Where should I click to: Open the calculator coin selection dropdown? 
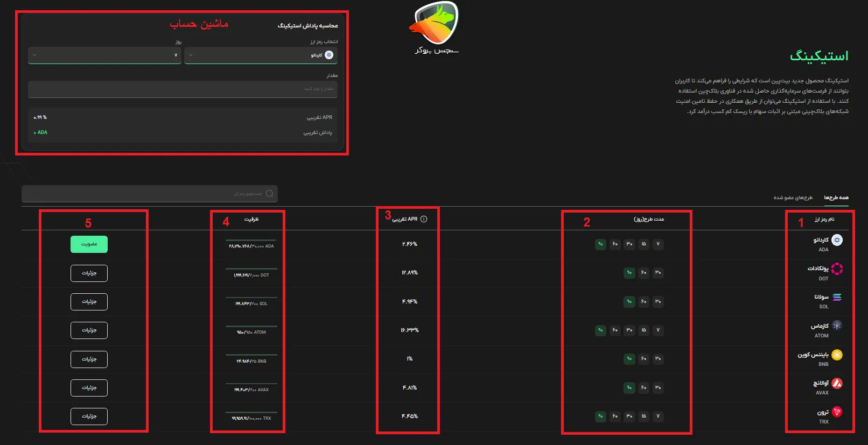[x=261, y=55]
